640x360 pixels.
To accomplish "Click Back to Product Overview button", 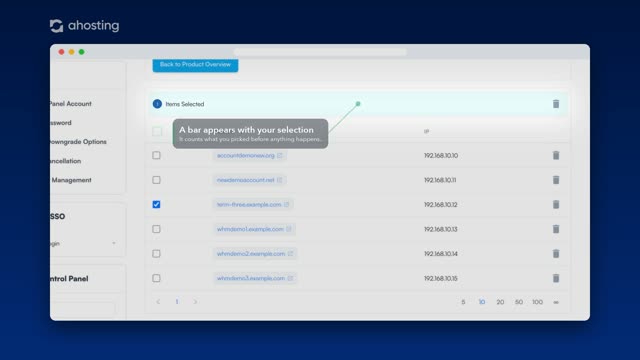I will click(196, 65).
